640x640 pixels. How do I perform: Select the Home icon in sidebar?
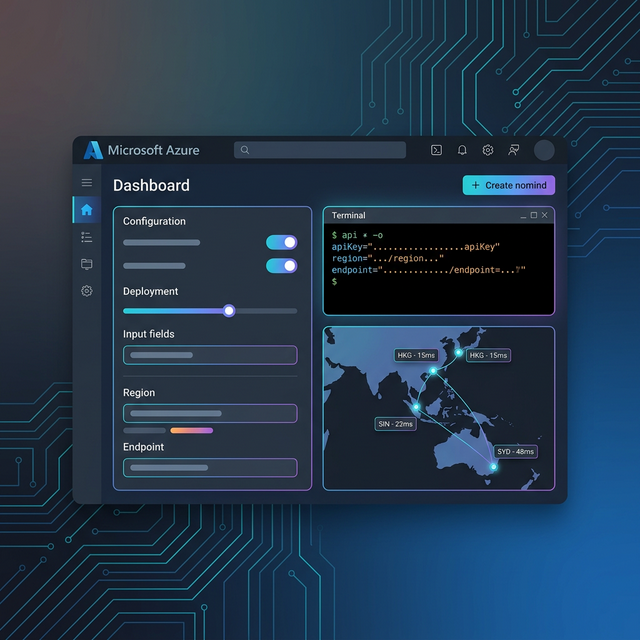pos(87,210)
